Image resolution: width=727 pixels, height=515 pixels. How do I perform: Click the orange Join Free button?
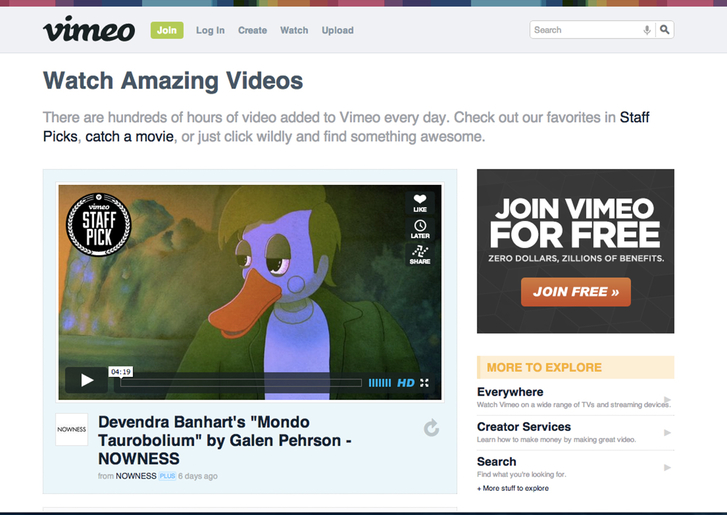point(575,292)
